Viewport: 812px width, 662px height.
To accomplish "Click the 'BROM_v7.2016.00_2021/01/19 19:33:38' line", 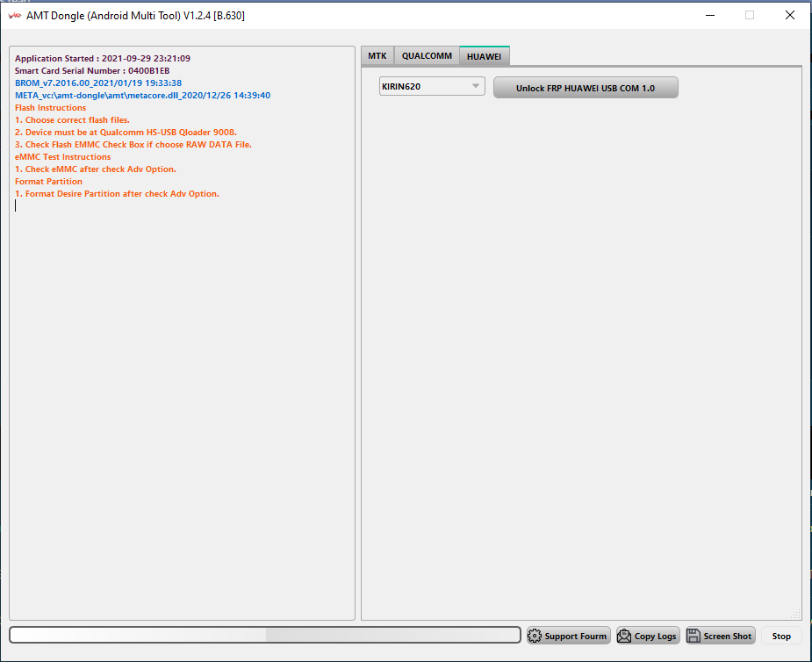I will [98, 83].
